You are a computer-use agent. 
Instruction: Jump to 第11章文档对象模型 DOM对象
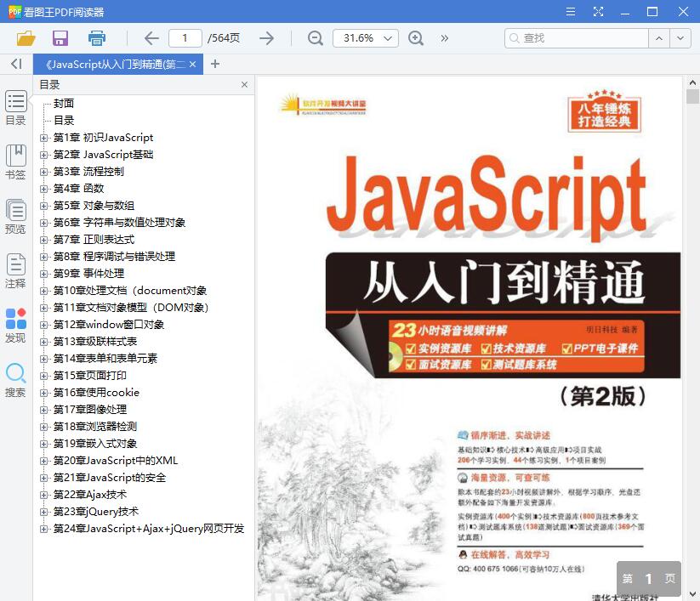[131, 308]
